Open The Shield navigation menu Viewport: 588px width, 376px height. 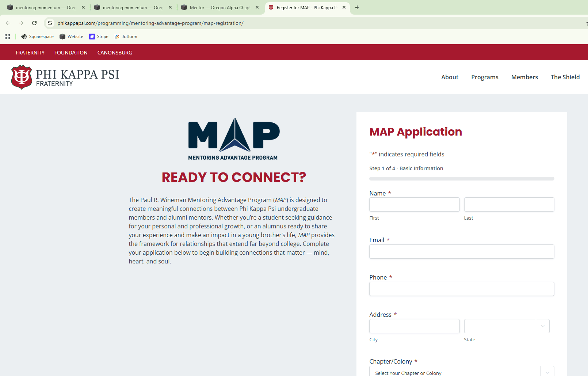565,77
